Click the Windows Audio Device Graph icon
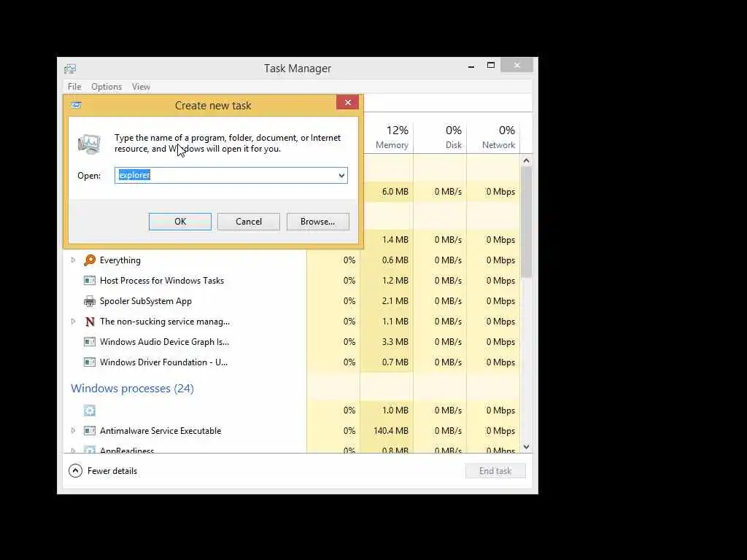This screenshot has height=560, width=747. tap(90, 342)
